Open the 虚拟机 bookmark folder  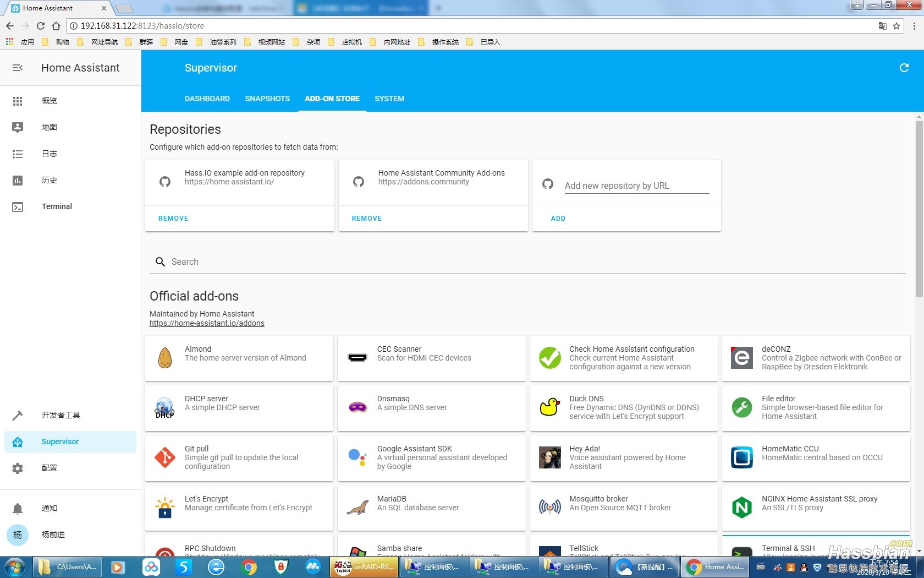pos(346,42)
